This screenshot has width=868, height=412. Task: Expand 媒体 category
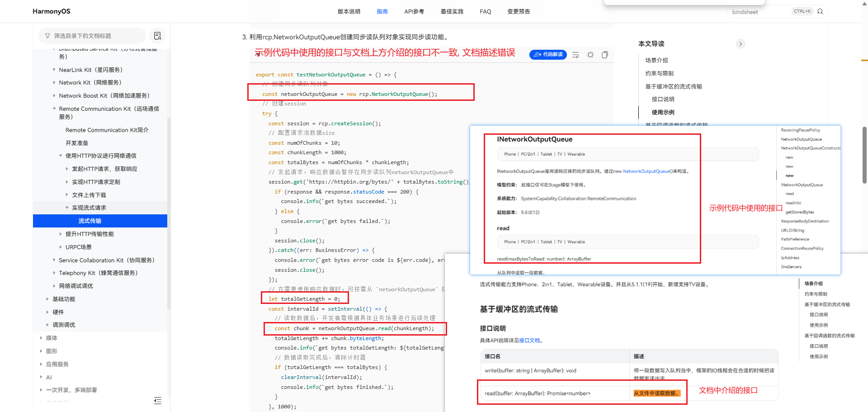pos(41,338)
